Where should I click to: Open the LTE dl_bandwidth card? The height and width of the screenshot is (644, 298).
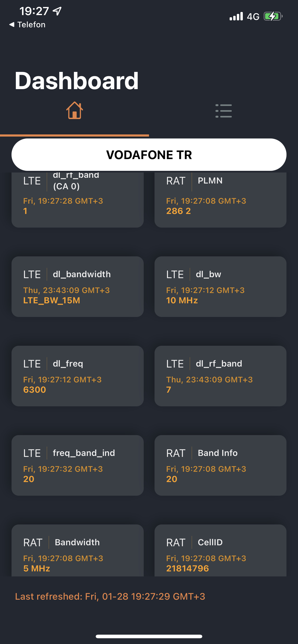coord(77,287)
